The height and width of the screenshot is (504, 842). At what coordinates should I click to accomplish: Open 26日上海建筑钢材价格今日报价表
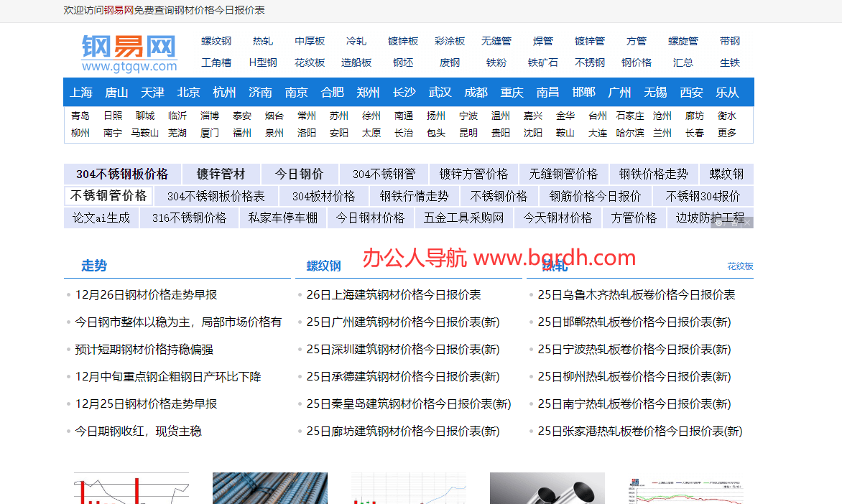point(395,294)
